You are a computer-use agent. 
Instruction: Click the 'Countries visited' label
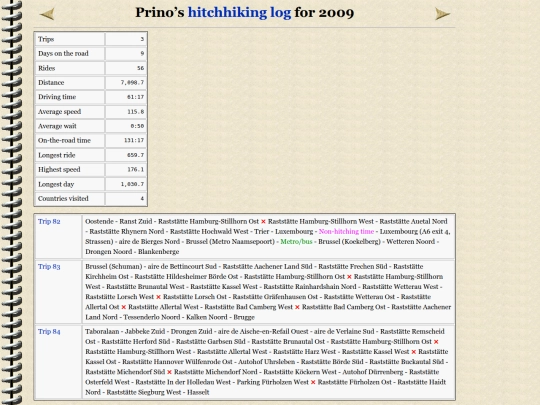(63, 199)
